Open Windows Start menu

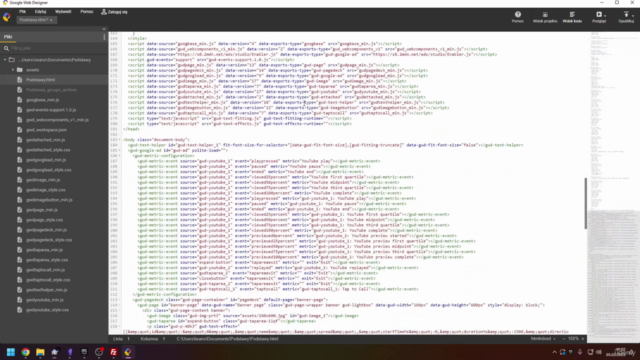click(x=11, y=352)
